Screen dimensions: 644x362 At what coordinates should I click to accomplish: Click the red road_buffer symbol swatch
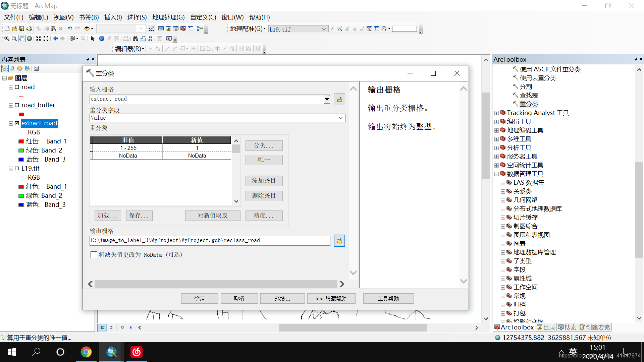click(x=21, y=114)
